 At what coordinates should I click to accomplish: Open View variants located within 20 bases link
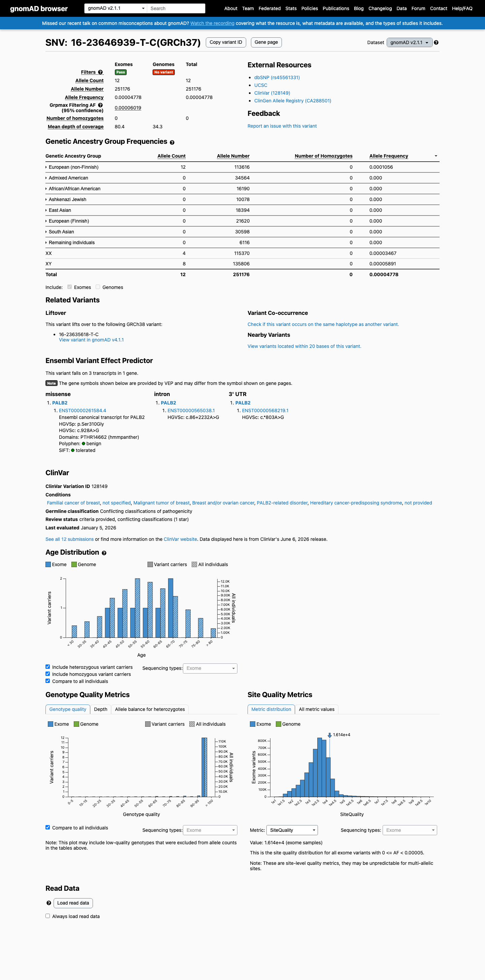(x=304, y=346)
